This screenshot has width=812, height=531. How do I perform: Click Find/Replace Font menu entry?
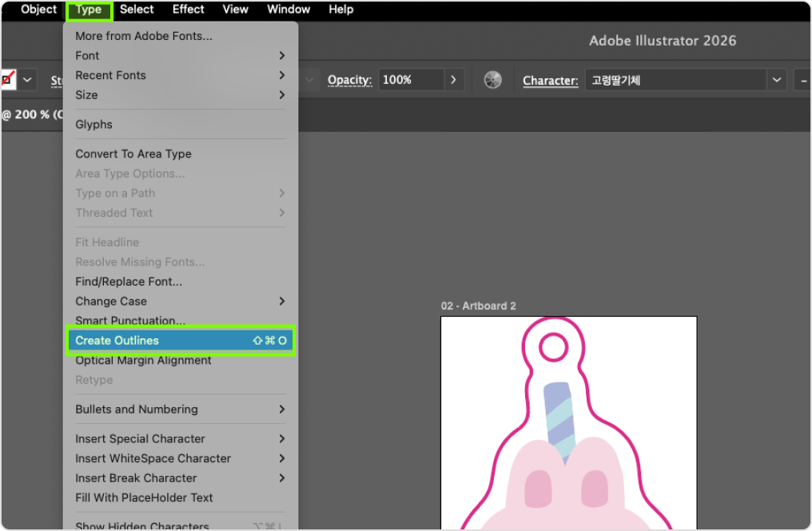click(x=129, y=281)
